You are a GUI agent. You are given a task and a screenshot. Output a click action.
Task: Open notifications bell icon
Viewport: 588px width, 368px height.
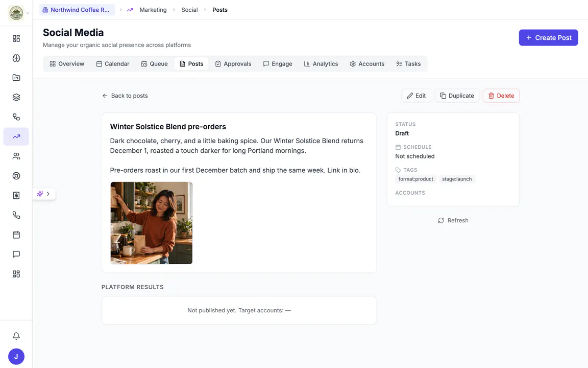(16, 336)
